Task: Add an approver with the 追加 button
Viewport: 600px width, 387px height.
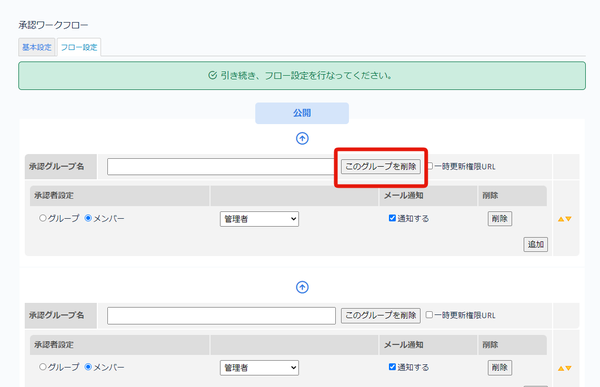Action: (x=536, y=244)
